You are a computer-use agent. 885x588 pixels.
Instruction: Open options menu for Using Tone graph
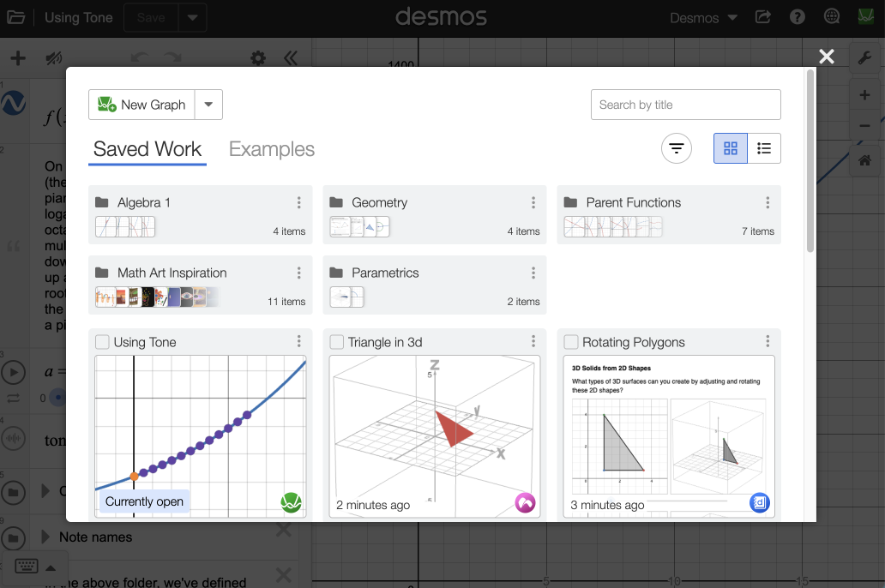click(x=298, y=341)
